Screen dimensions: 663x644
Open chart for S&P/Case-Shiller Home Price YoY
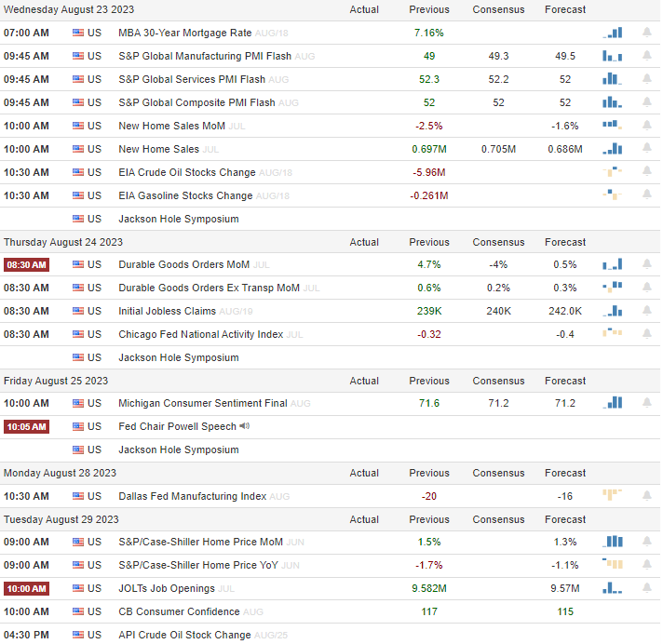point(612,564)
